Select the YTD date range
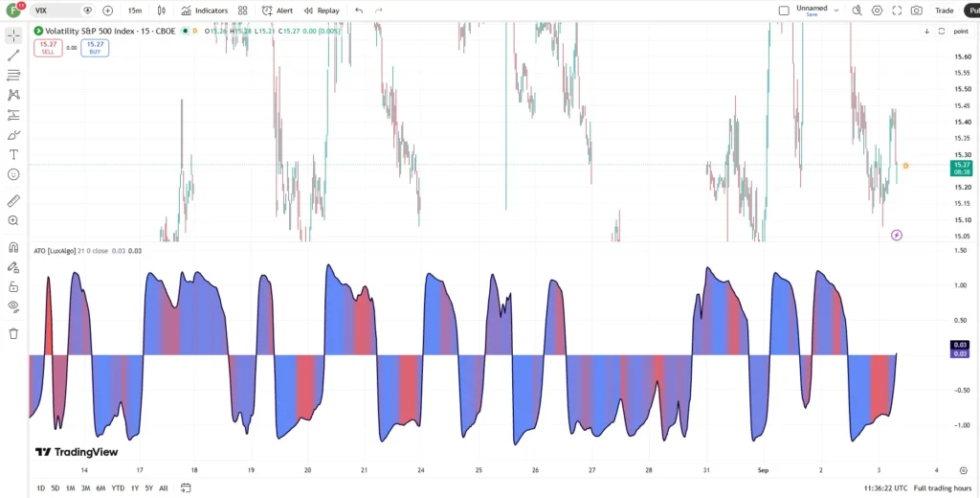Image resolution: width=980 pixels, height=498 pixels. pyautogui.click(x=118, y=488)
